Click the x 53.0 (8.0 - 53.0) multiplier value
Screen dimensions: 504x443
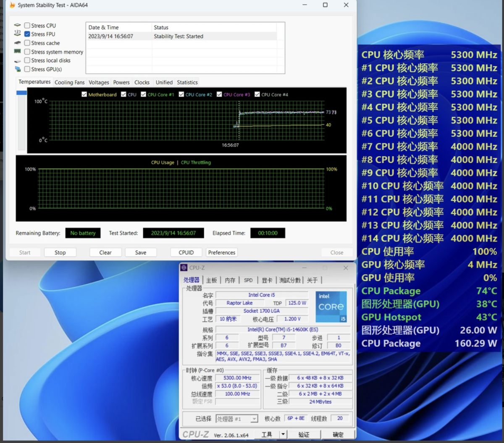pyautogui.click(x=238, y=386)
